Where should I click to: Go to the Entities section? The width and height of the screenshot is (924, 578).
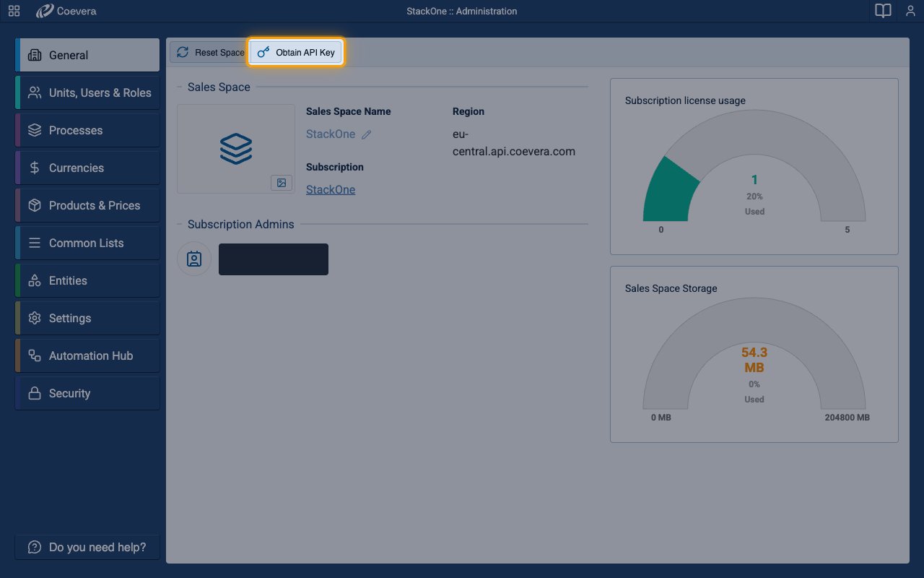pyautogui.click(x=87, y=280)
